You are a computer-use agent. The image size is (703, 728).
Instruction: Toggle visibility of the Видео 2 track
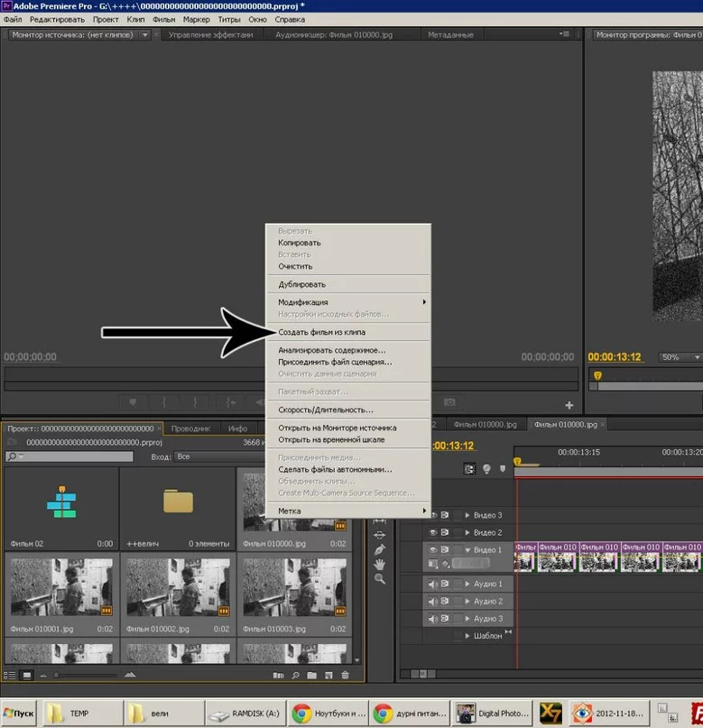[x=433, y=532]
